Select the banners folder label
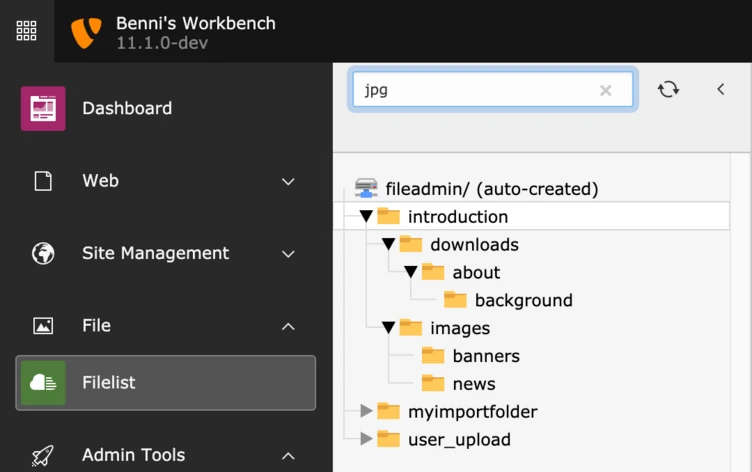Image resolution: width=752 pixels, height=472 pixels. point(486,356)
